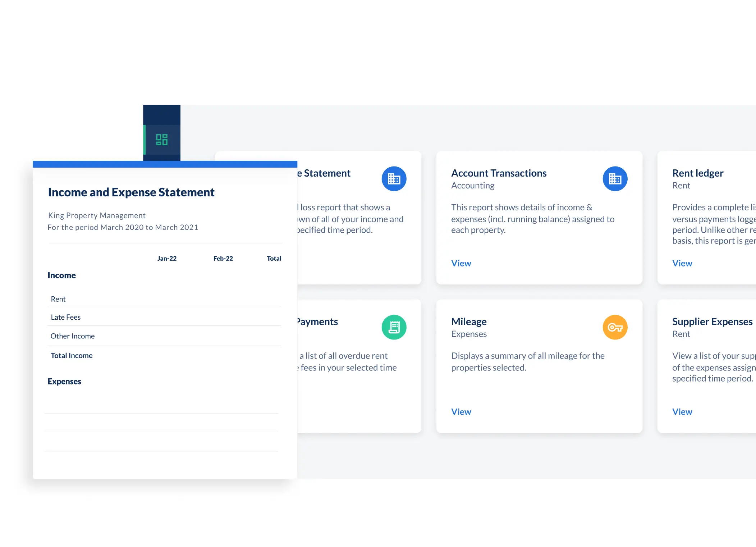Viewport: 756px width, 547px height.
Task: Select the Rent ledger card title
Action: point(697,173)
